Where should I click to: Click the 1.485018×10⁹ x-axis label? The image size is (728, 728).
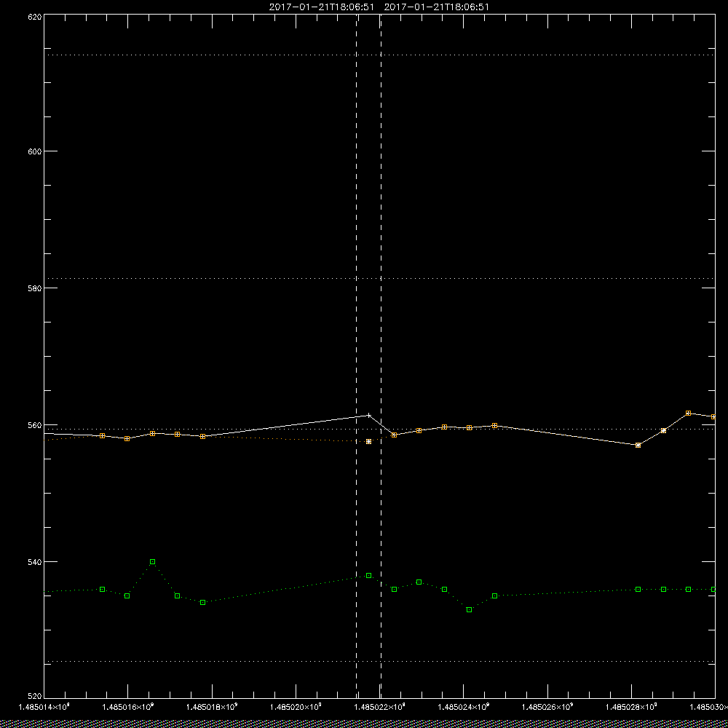pyautogui.click(x=212, y=707)
